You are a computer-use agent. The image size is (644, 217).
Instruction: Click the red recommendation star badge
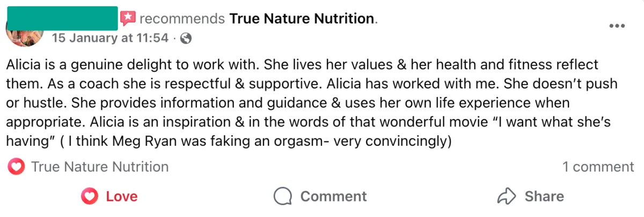(x=128, y=19)
